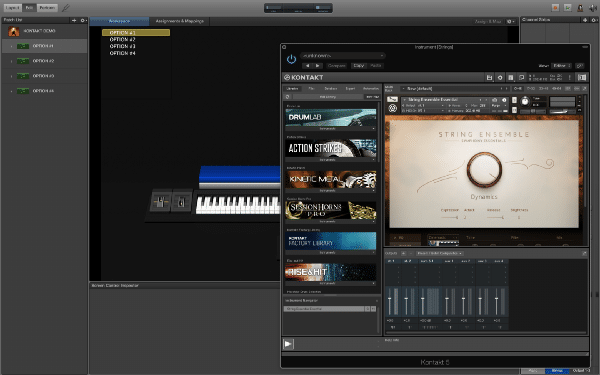Image resolution: width=600 pixels, height=375 pixels.
Task: Select the Action Strikes library thumbnail
Action: tap(331, 148)
